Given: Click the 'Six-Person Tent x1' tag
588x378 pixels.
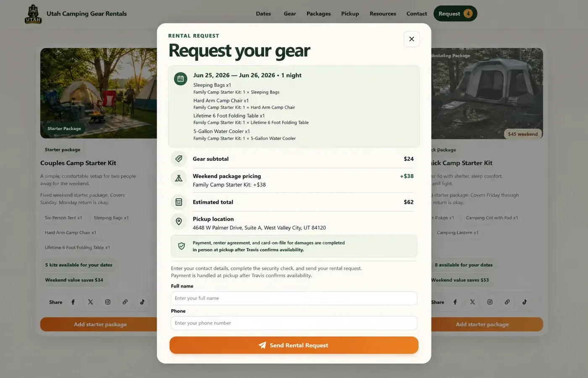Looking at the screenshot, I should pyautogui.click(x=63, y=218).
